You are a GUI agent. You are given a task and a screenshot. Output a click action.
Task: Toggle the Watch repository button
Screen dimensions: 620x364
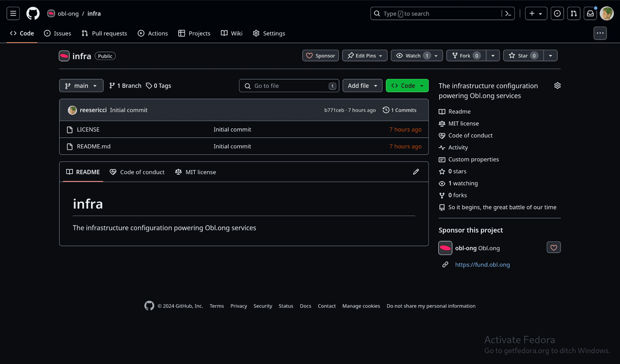point(412,56)
